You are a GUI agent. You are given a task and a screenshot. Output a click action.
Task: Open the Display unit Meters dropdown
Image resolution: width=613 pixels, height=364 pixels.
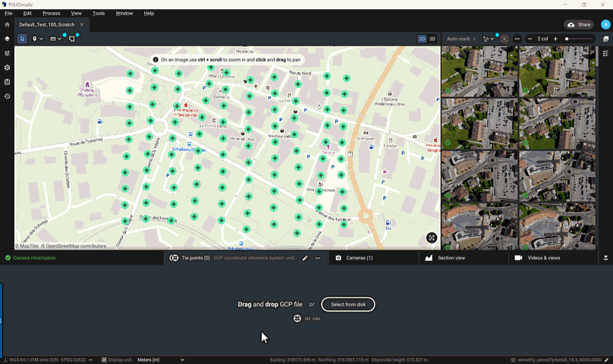point(159,359)
